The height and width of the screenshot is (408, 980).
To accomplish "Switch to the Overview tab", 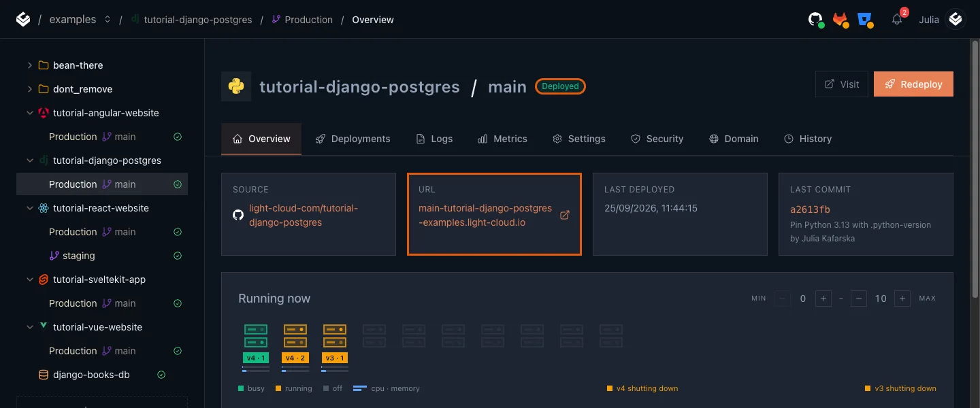I will (x=261, y=139).
